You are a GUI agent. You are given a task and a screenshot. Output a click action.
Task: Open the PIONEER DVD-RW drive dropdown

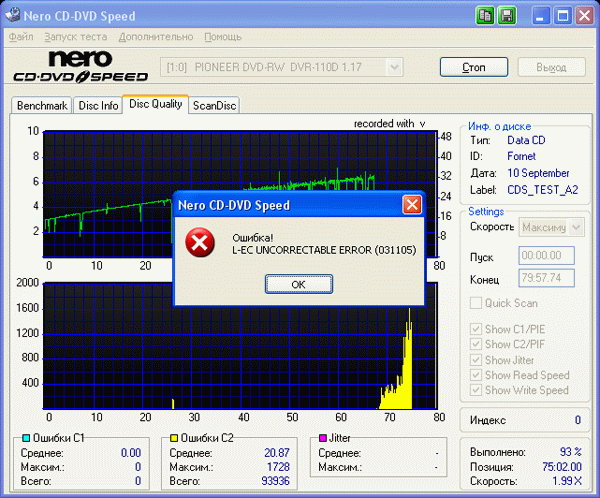point(394,67)
